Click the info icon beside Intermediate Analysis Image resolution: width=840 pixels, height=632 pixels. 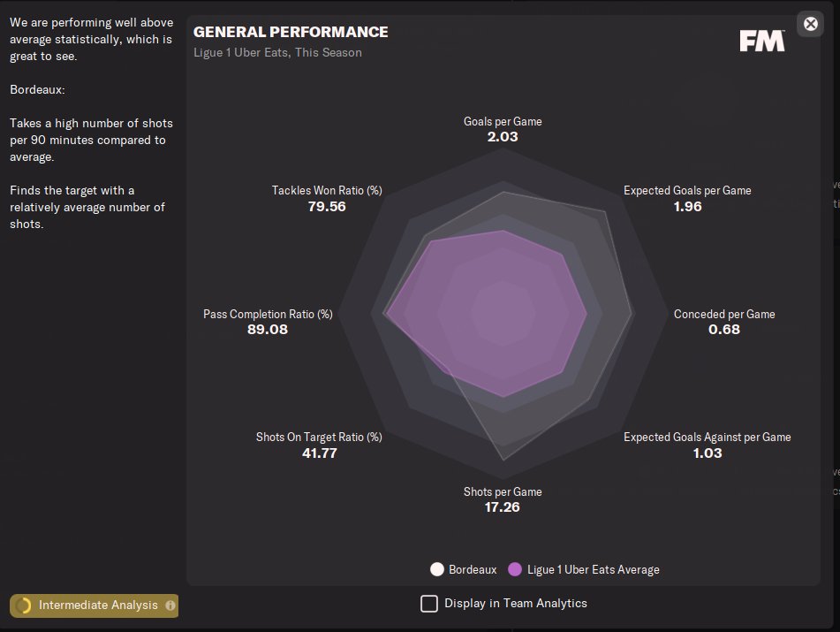point(170,605)
